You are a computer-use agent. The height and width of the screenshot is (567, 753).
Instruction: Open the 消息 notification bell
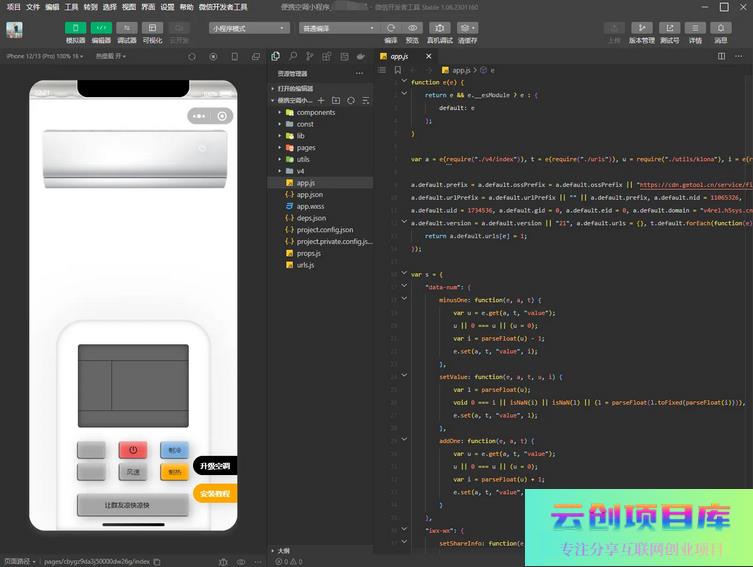pos(720,28)
